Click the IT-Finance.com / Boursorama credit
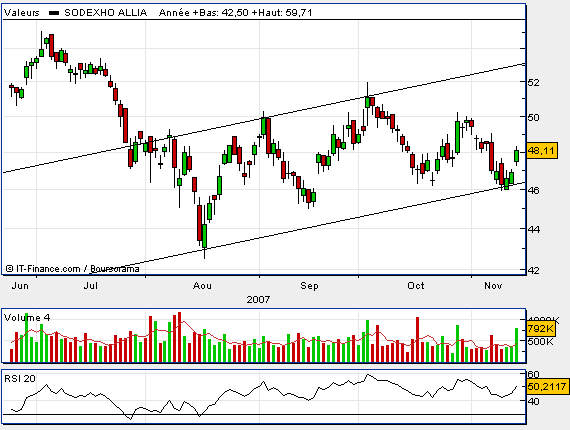This screenshot has width=570, height=430. (72, 269)
